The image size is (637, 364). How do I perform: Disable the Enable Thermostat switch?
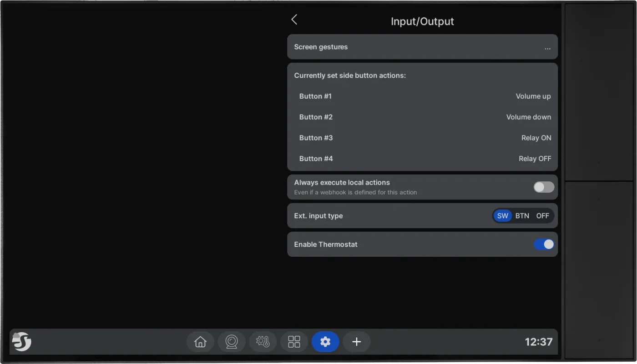click(x=544, y=244)
